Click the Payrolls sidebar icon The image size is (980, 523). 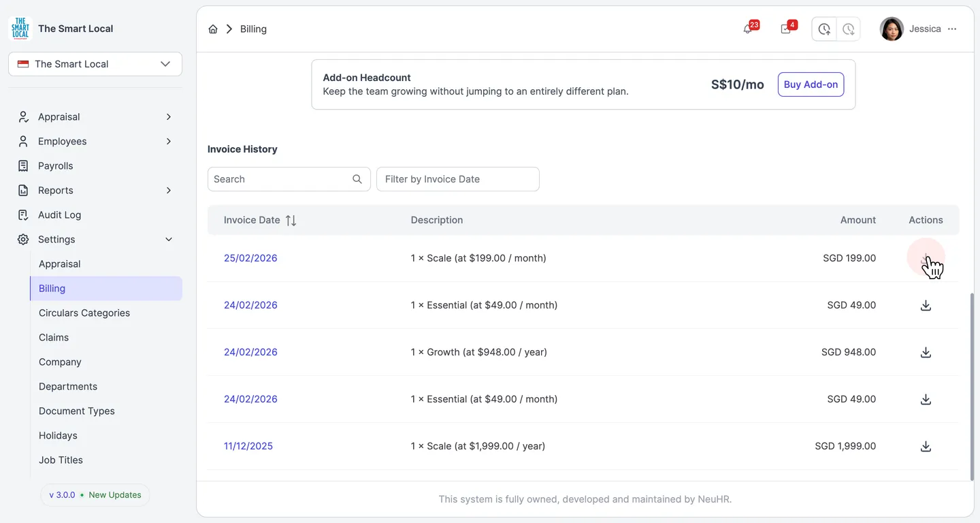click(x=23, y=166)
